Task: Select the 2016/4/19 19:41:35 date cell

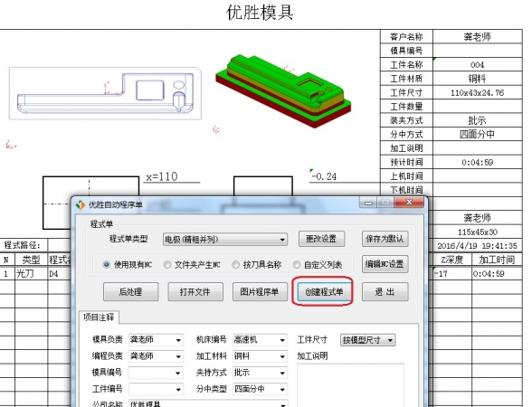Action: (478, 246)
